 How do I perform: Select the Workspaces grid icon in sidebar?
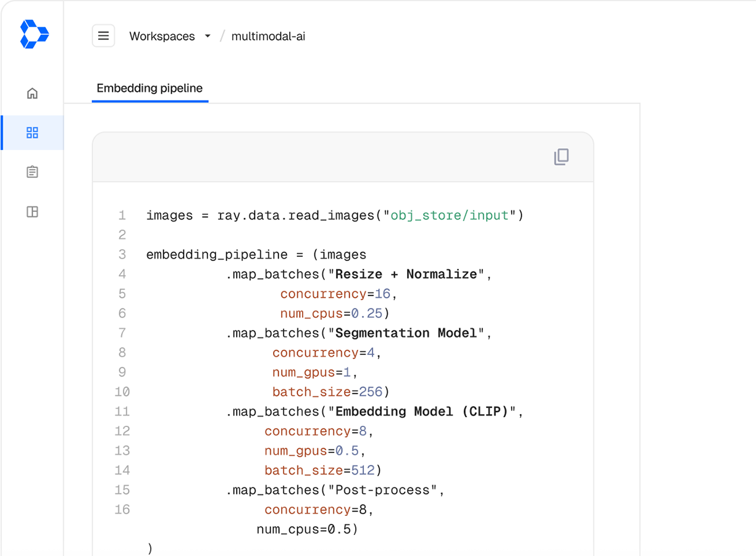pyautogui.click(x=32, y=132)
